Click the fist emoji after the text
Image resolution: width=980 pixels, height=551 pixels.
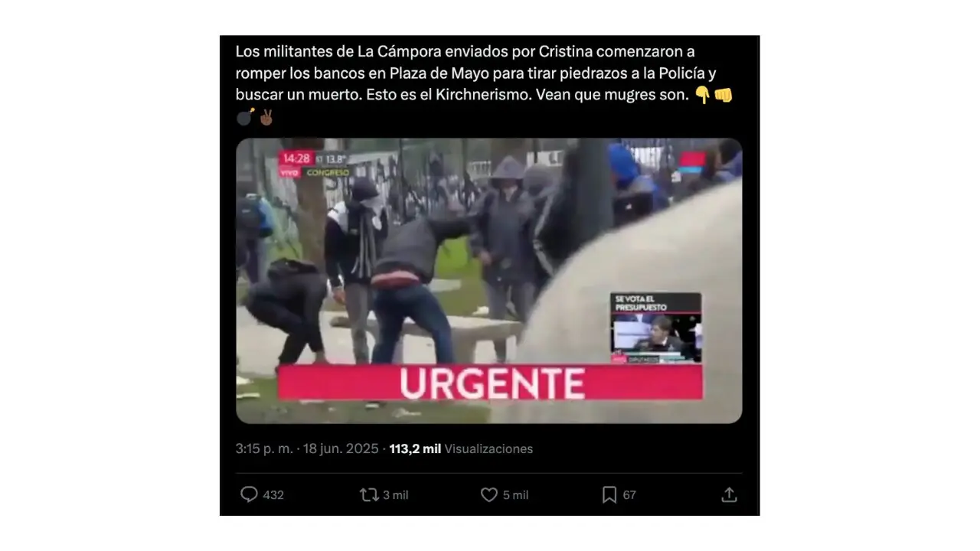click(x=724, y=96)
